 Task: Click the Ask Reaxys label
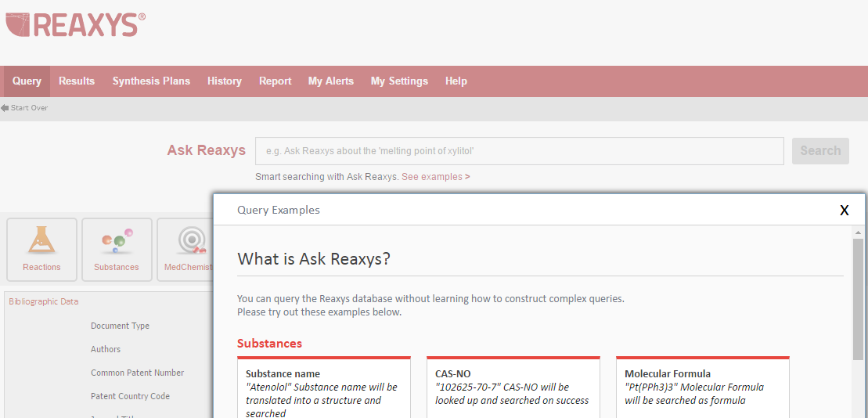click(207, 150)
